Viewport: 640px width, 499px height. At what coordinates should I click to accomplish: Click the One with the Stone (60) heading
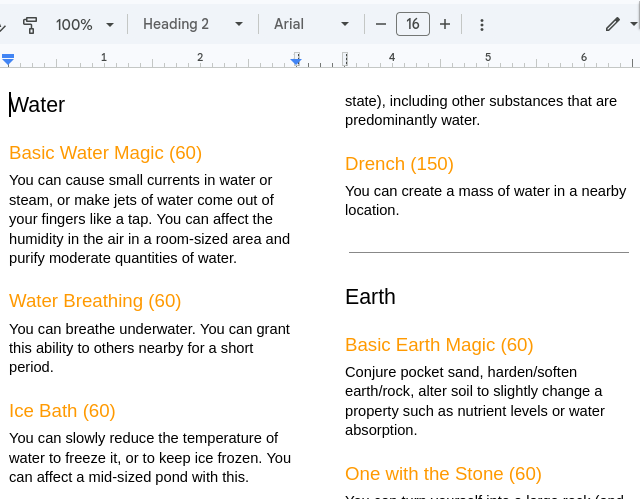click(443, 474)
